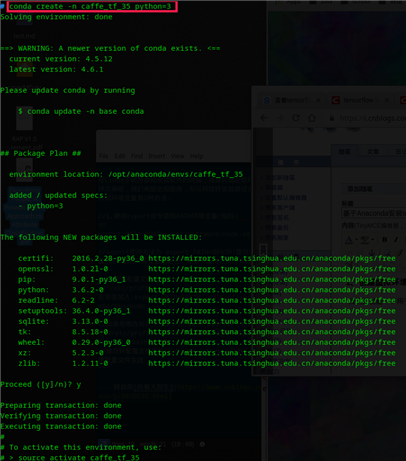Click the '$ conda update -n base conda' line
Viewport: 406px width, 461px height.
[81, 111]
